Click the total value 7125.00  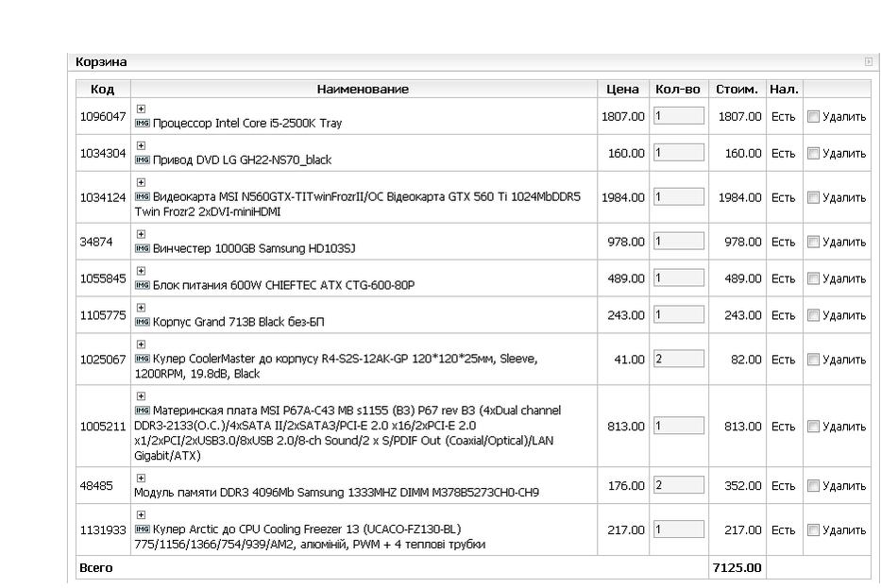(737, 568)
